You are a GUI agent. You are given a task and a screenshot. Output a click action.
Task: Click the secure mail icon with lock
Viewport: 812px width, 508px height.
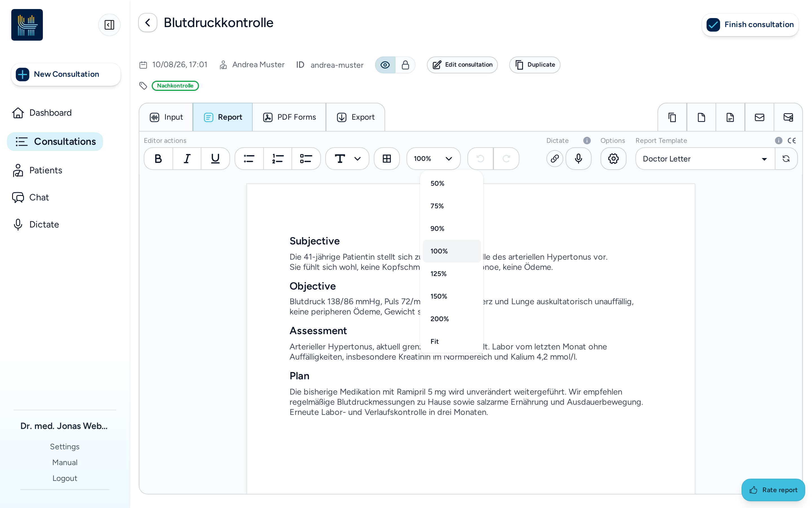point(788,117)
